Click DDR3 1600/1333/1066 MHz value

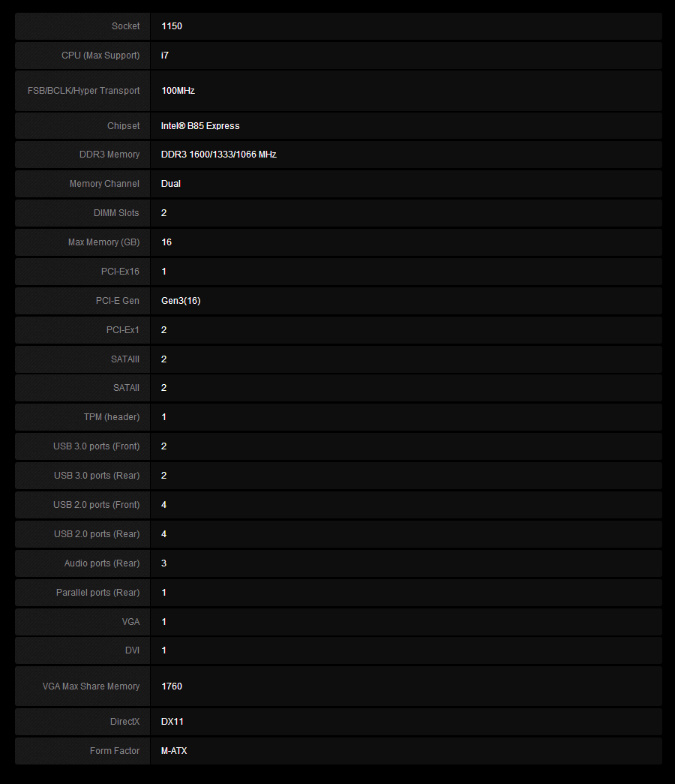[218, 155]
